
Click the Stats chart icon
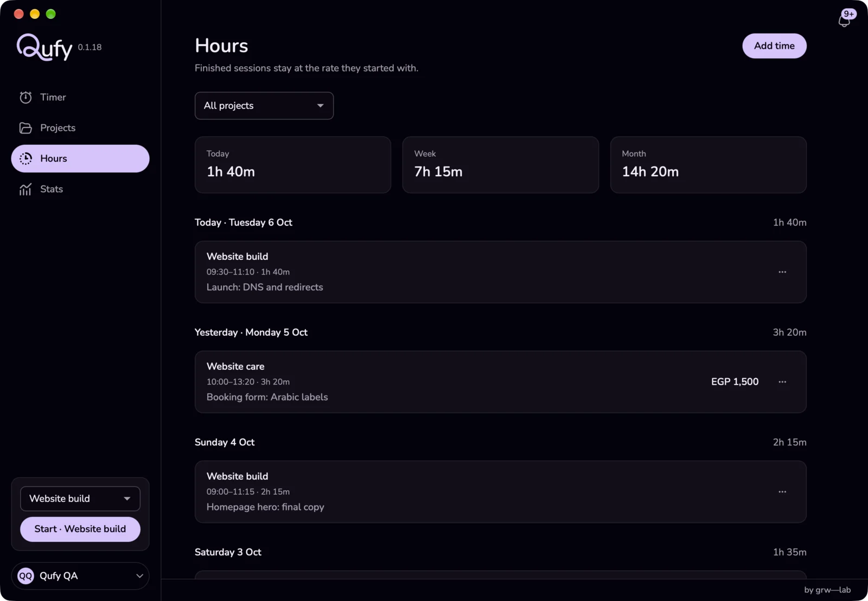[25, 189]
